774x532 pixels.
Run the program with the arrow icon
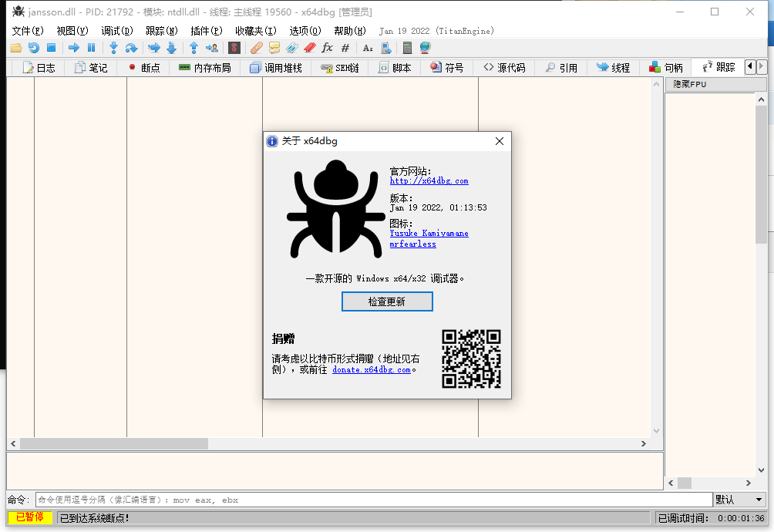point(73,48)
